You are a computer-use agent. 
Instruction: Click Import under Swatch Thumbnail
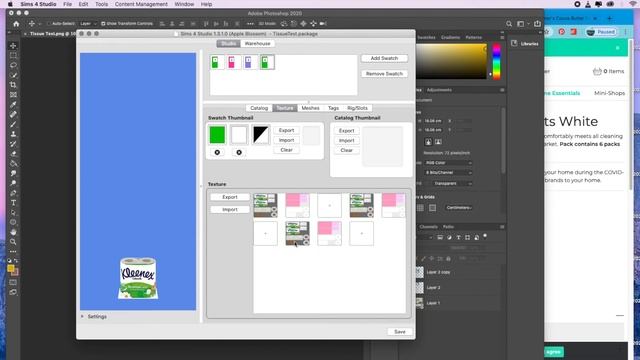point(286,140)
